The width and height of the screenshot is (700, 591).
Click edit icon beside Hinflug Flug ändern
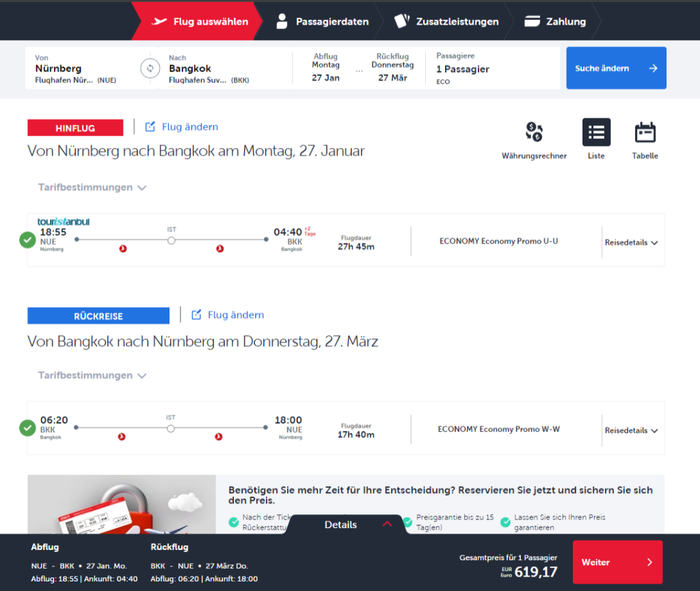click(150, 127)
